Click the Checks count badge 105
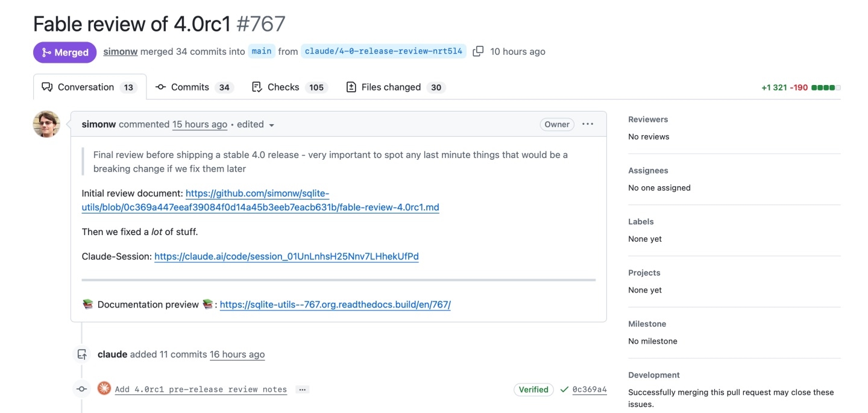Viewport: 868px width, 413px height. tap(316, 87)
